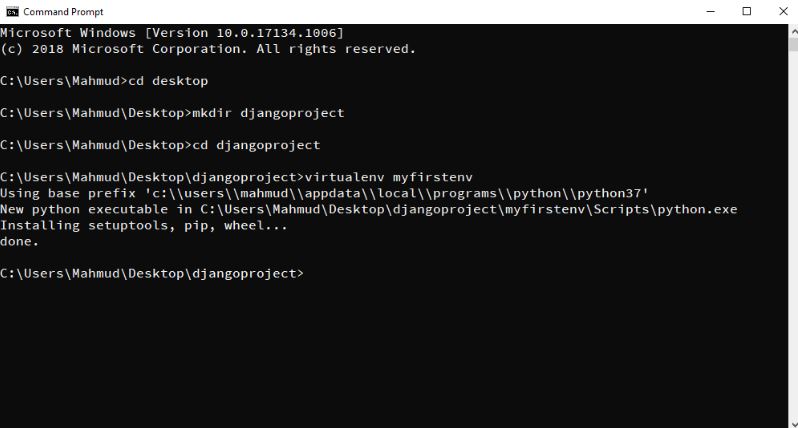Click the Microsoft Corporation copyright line
The width and height of the screenshot is (798, 428).
click(207, 49)
